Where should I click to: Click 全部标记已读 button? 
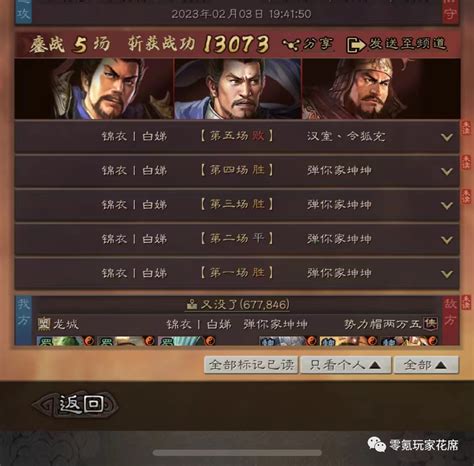click(x=251, y=365)
